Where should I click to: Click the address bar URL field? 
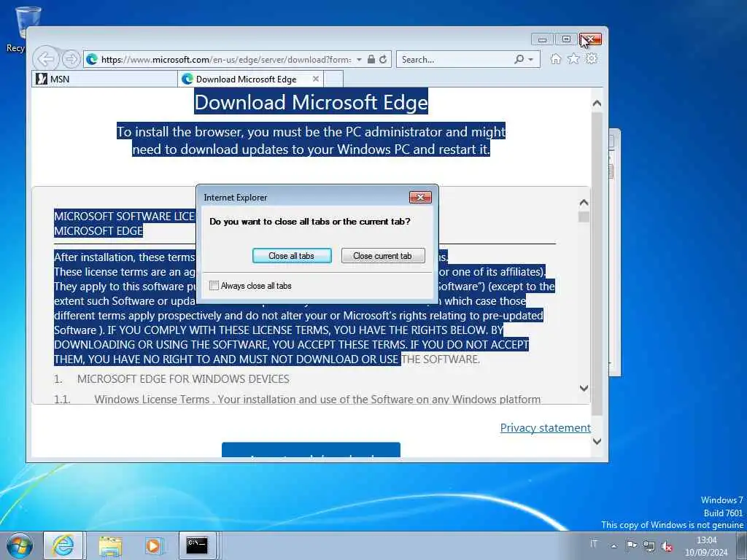[x=225, y=60]
